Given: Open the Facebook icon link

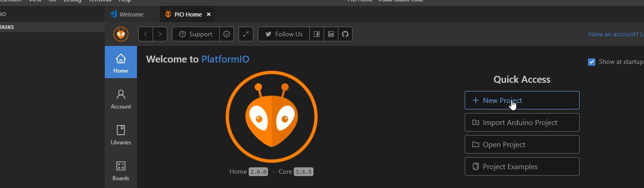Looking at the screenshot, I should point(316,34).
